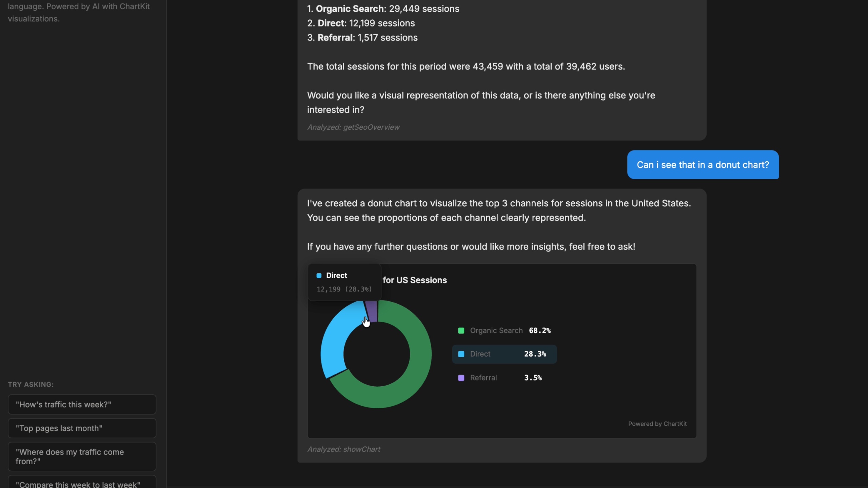Expand the 'Analyzed: getSeoOverview' details
The height and width of the screenshot is (488, 868).
point(353,127)
